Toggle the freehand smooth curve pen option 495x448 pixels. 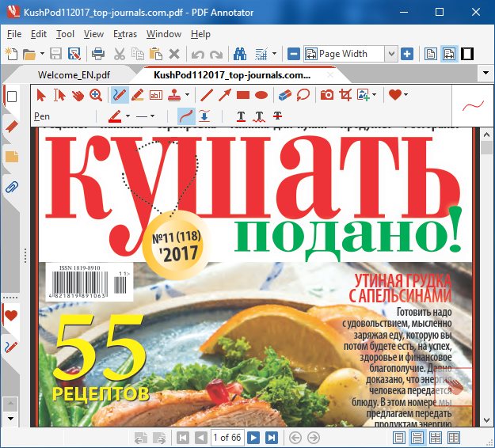tap(186, 116)
